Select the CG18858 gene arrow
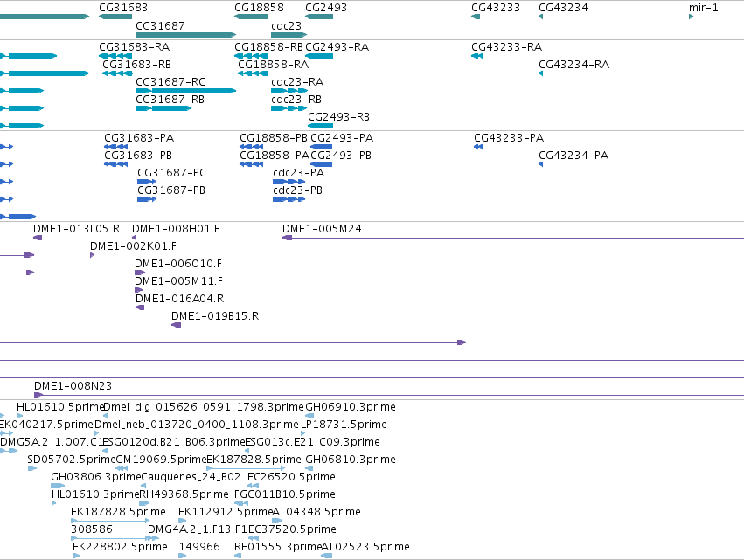Viewport: 744px width, 560px height. (x=251, y=17)
